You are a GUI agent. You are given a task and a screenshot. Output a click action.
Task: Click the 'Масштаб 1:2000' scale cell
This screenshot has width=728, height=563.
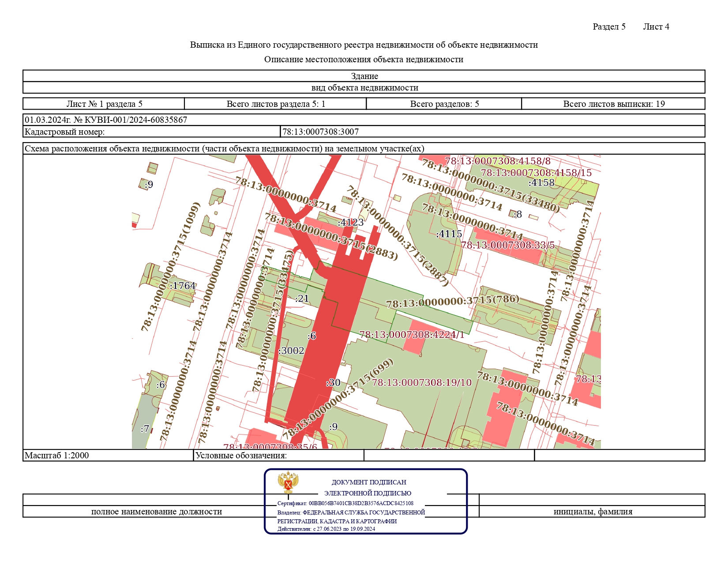[x=57, y=455]
